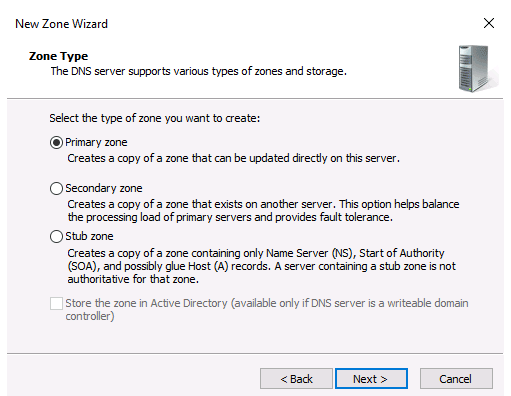Click the Active Directory storage label text
Viewport: 511px width, 396px height.
coord(267,310)
